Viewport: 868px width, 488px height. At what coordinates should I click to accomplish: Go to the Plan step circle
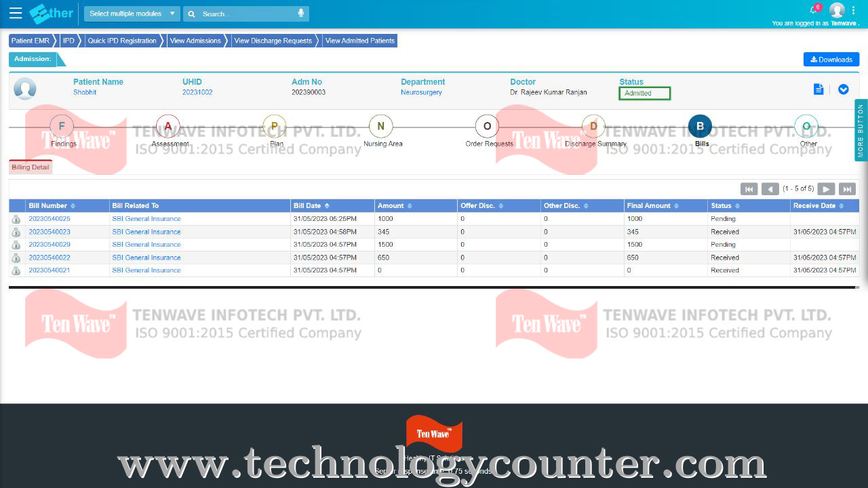(275, 126)
